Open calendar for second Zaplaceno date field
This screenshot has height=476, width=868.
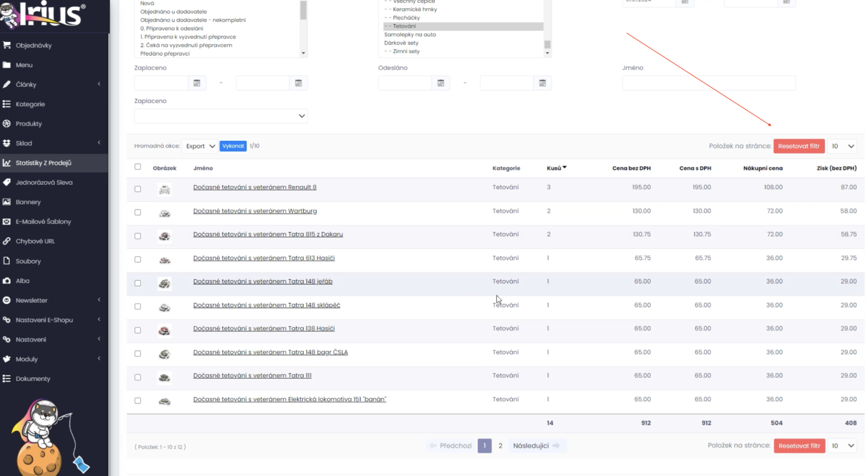point(298,83)
